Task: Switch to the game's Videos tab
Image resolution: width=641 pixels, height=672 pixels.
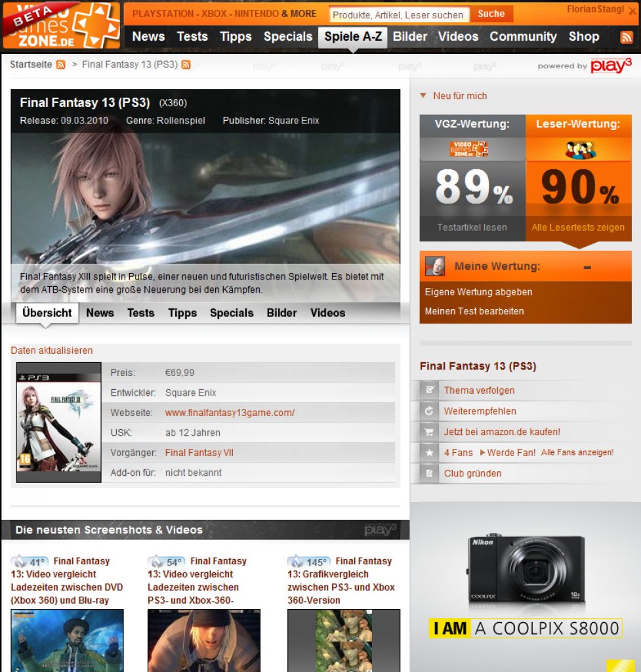Action: pos(328,313)
